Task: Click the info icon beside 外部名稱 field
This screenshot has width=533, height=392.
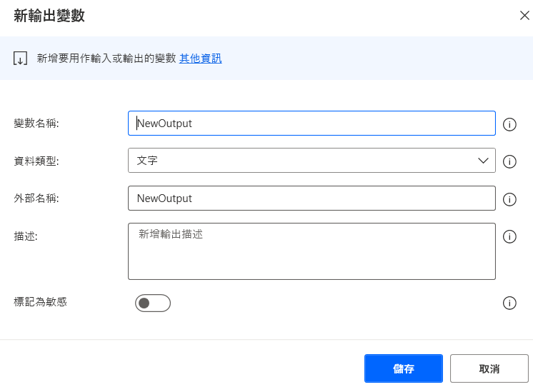Action: (x=509, y=199)
